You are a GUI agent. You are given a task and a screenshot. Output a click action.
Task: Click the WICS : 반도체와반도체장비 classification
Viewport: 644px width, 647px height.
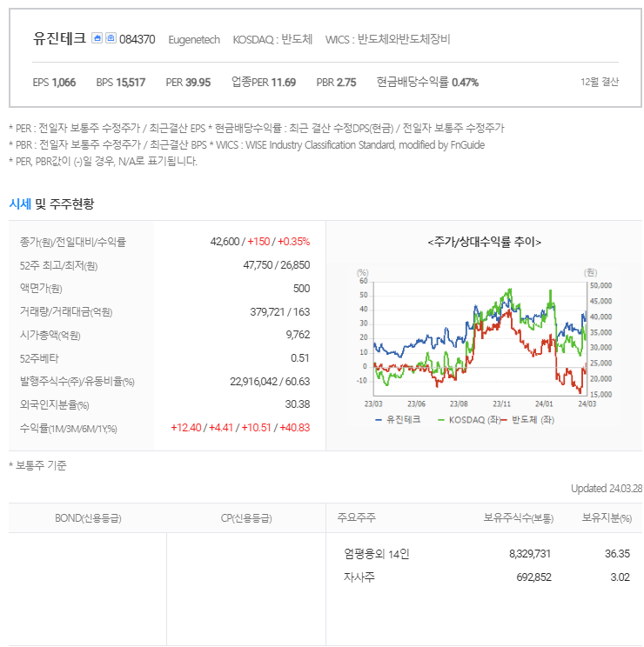point(387,39)
